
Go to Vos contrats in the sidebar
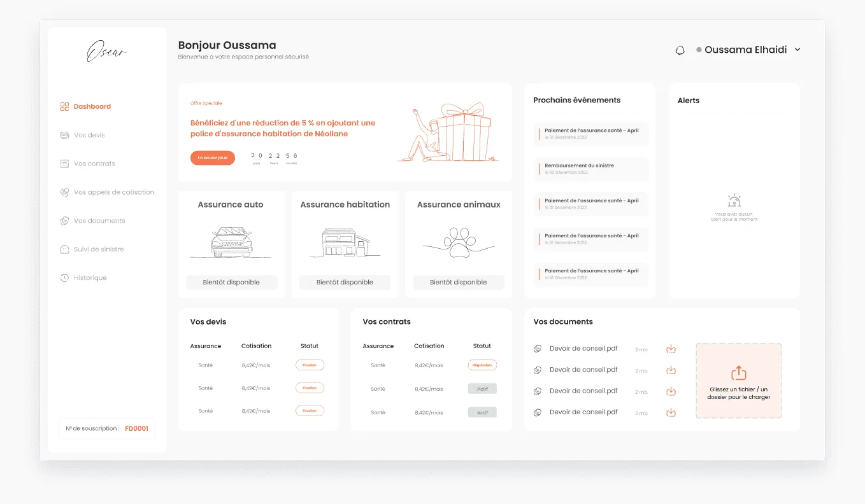(94, 164)
